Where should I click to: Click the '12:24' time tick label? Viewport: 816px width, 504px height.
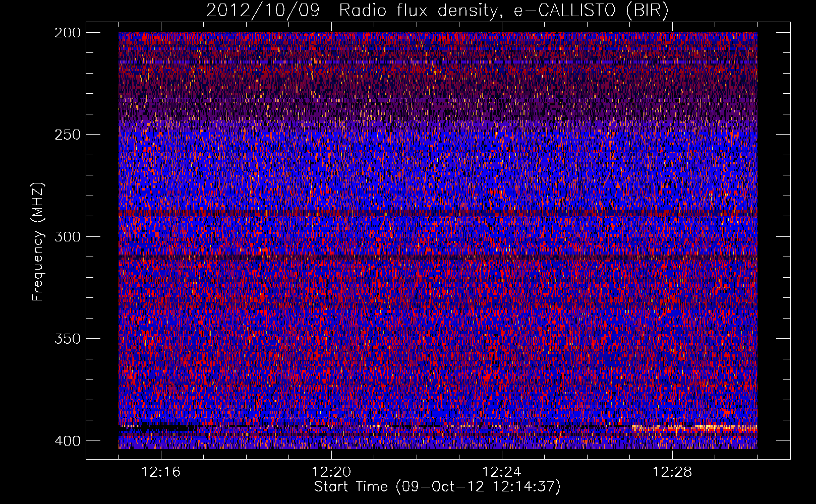pyautogui.click(x=502, y=472)
